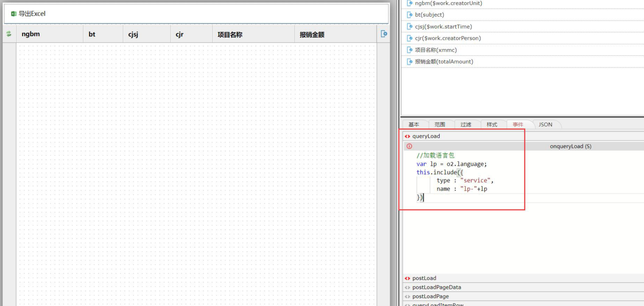
Task: Click the icon beside 项目名称(xmmc)
Action: tap(410, 50)
